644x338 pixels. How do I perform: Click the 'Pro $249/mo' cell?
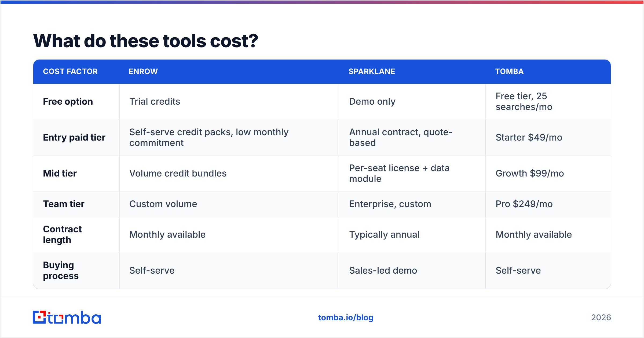[x=524, y=204]
